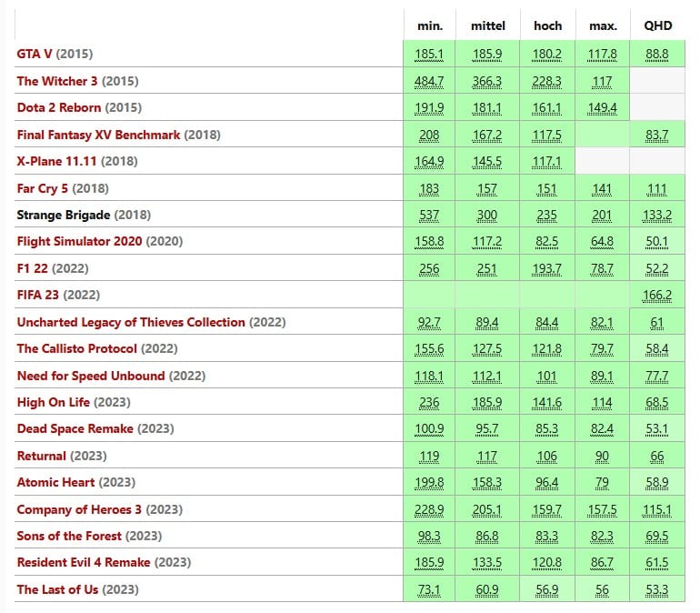Click Company of Heroes 3 value 115.1
The height and width of the screenshot is (613, 700).
point(656,510)
